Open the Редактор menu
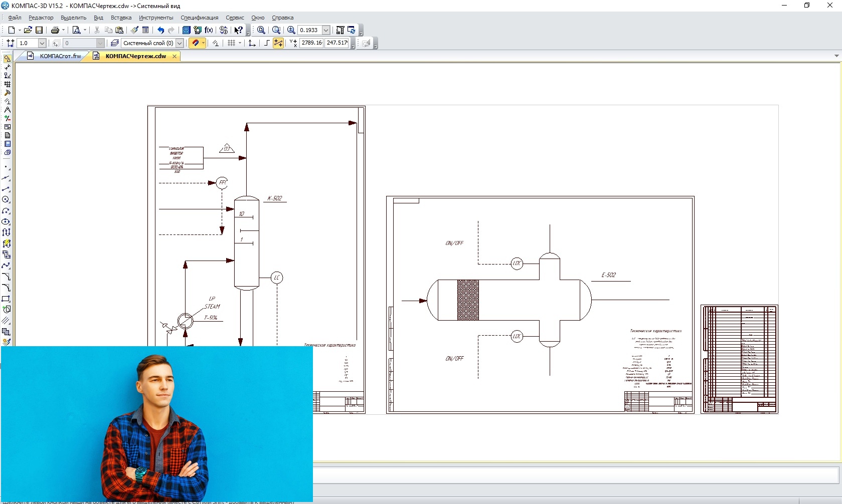The width and height of the screenshot is (842, 504). [41, 18]
